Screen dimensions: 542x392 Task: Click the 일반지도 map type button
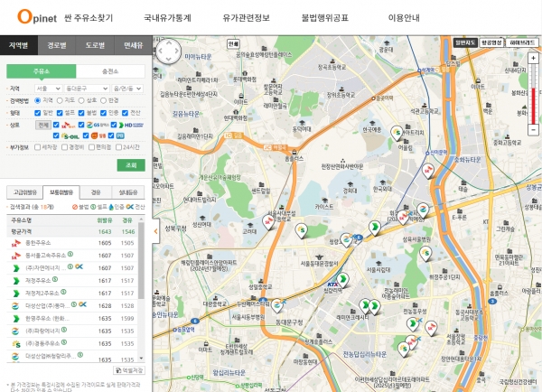pyautogui.click(x=465, y=42)
